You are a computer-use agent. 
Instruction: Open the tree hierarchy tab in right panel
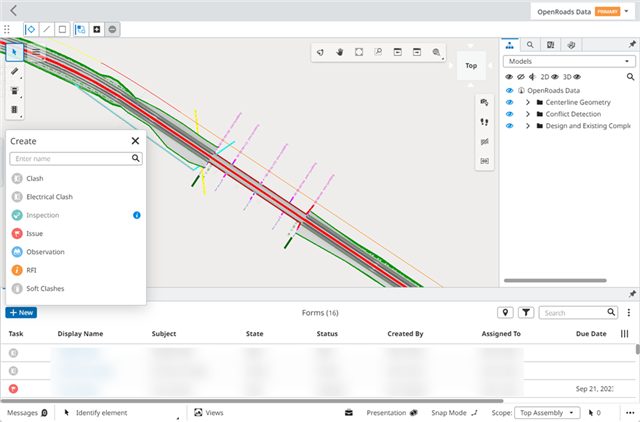(x=510, y=44)
